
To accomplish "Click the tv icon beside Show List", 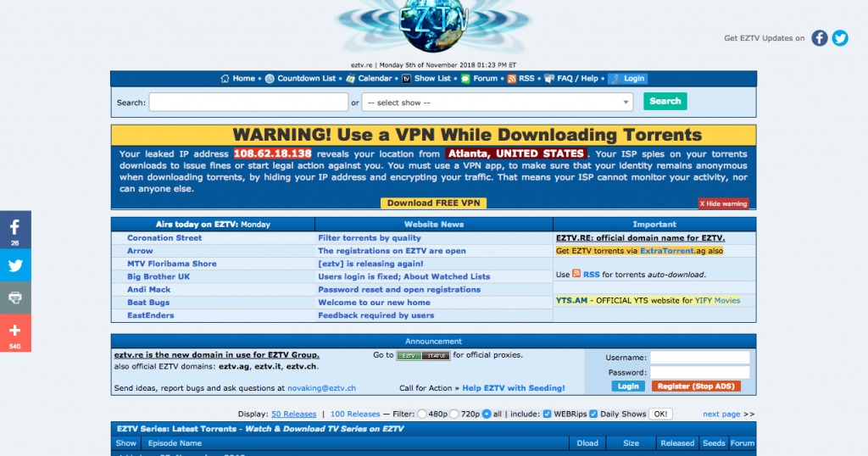I will click(x=406, y=79).
